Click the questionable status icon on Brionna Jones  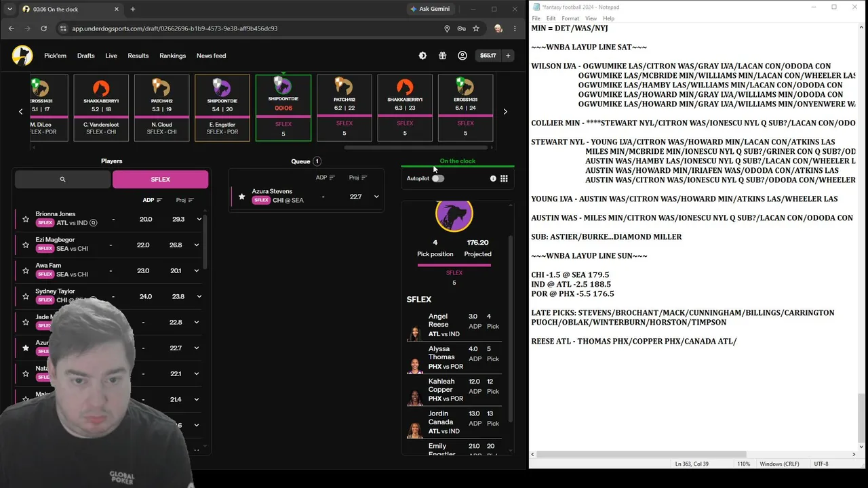coord(94,223)
